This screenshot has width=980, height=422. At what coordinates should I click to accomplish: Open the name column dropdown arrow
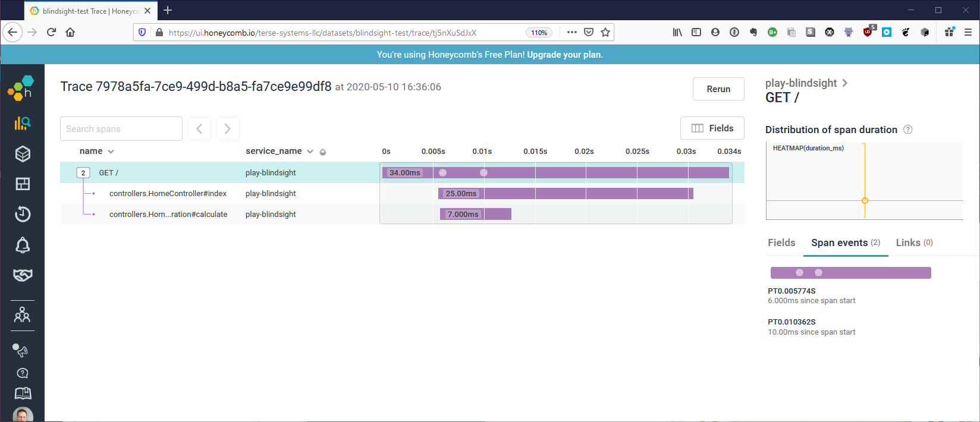tap(111, 152)
